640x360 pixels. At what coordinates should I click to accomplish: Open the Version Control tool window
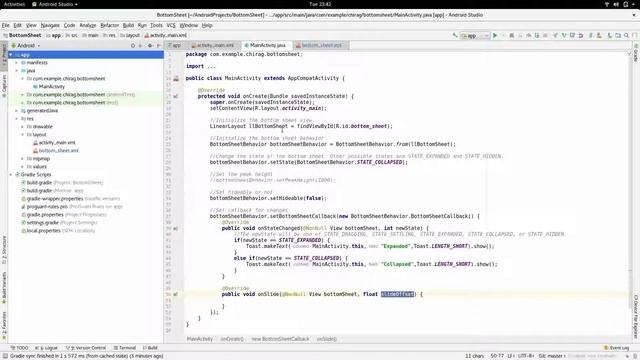tap(86, 348)
